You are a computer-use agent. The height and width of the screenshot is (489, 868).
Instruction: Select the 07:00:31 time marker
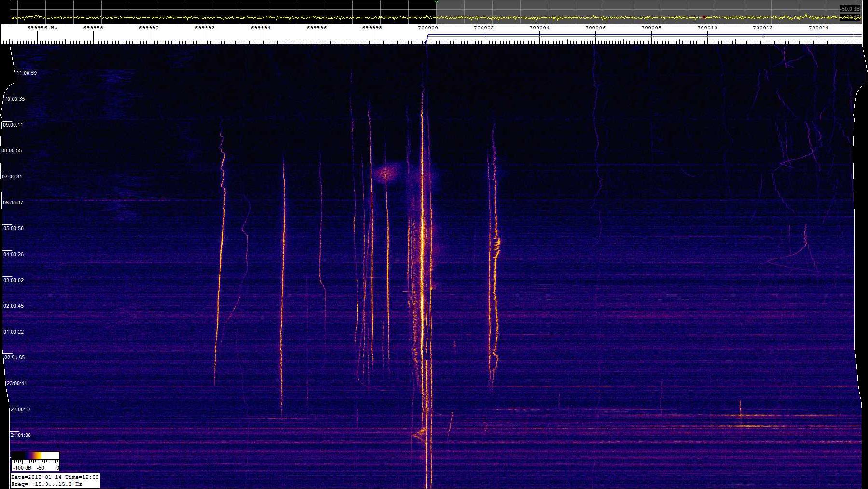[x=12, y=177]
